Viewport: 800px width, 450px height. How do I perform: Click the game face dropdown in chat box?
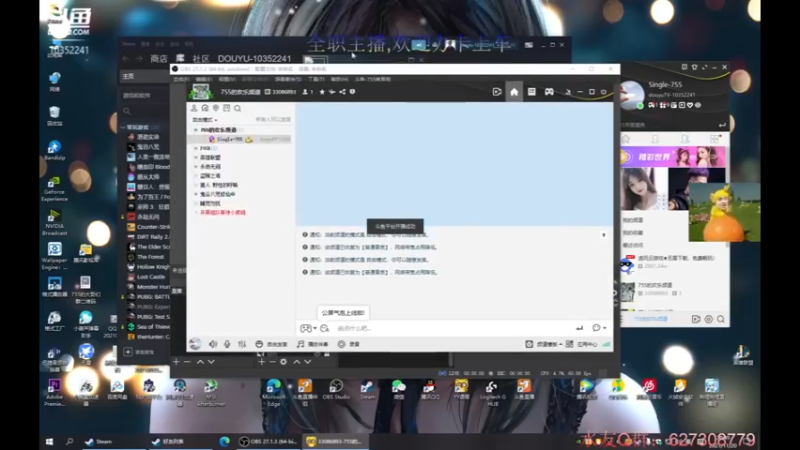[308, 328]
